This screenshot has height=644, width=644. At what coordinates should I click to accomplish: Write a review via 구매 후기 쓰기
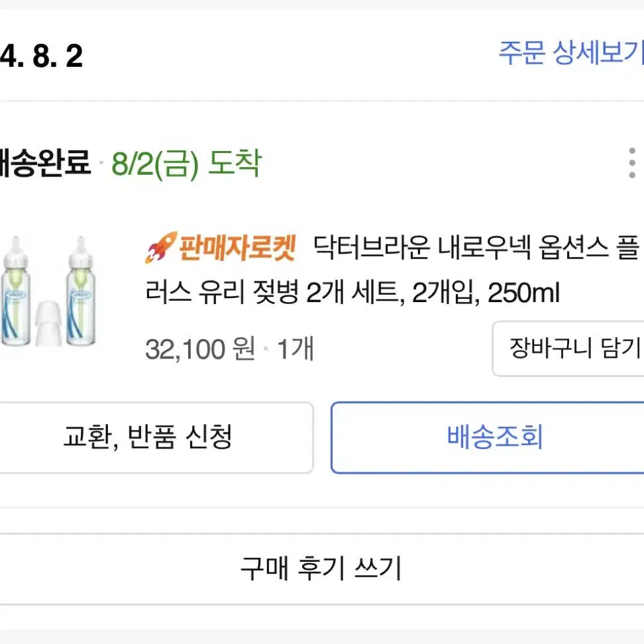coord(321,568)
